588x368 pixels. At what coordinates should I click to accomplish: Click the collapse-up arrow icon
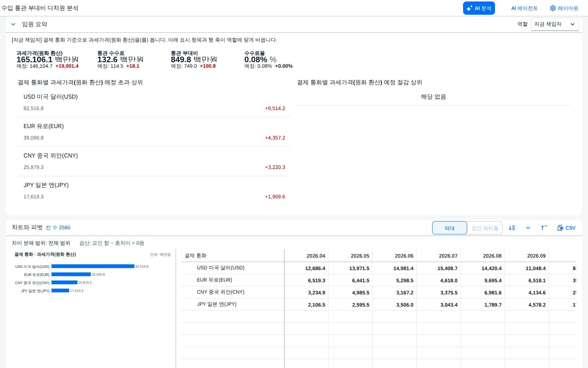(544, 228)
